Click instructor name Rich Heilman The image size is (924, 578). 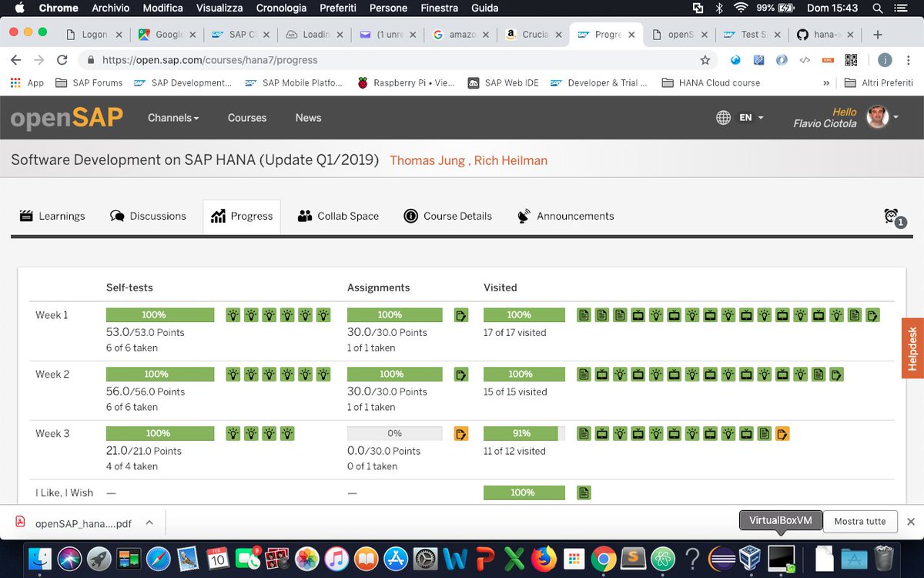(511, 160)
